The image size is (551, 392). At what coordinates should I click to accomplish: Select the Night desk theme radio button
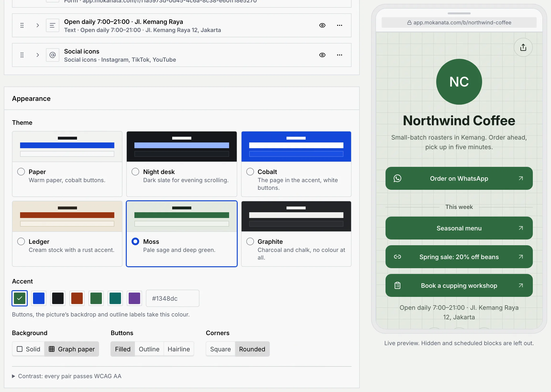[135, 172]
